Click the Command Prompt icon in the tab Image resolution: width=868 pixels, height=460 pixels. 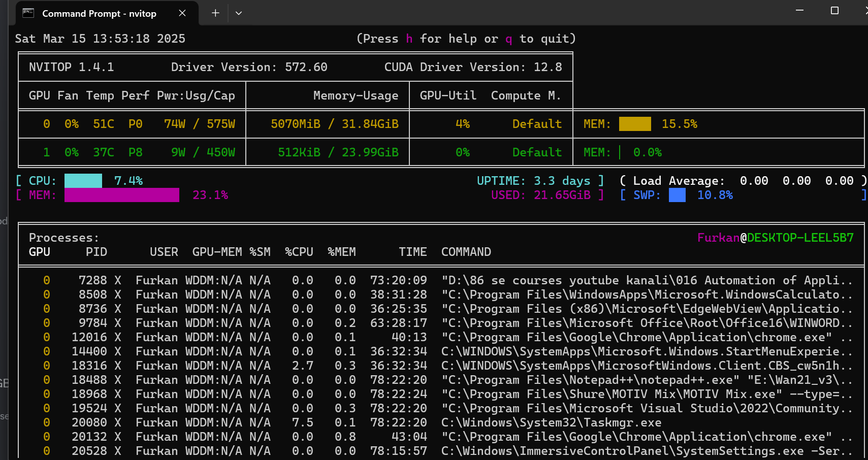28,13
